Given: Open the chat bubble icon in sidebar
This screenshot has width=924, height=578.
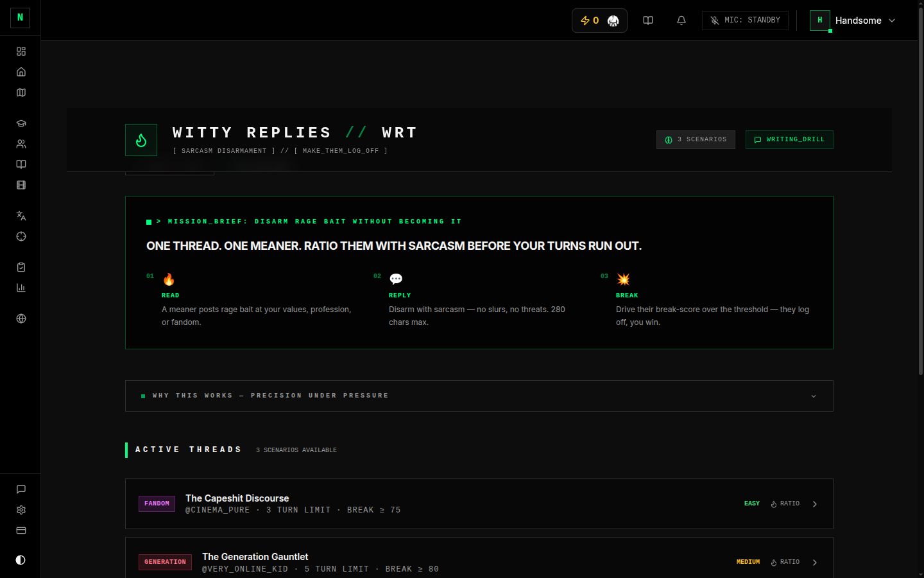Looking at the screenshot, I should click(21, 489).
